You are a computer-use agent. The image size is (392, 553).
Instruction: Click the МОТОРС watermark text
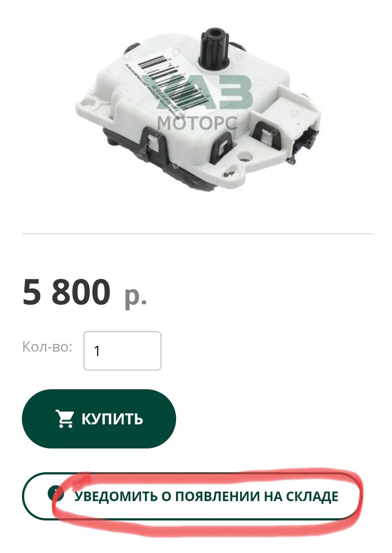pyautogui.click(x=197, y=123)
